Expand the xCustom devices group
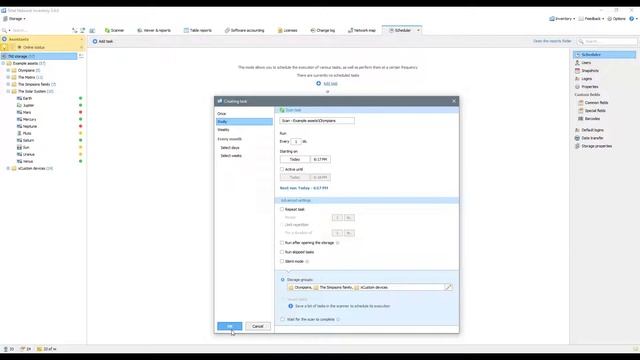 [8, 168]
